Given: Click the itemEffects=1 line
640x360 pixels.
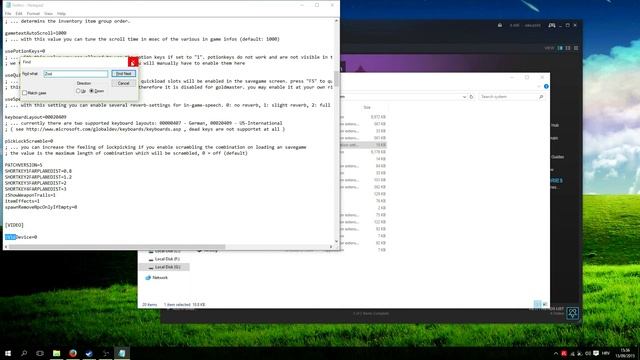Looking at the screenshot, I should click(x=22, y=201).
